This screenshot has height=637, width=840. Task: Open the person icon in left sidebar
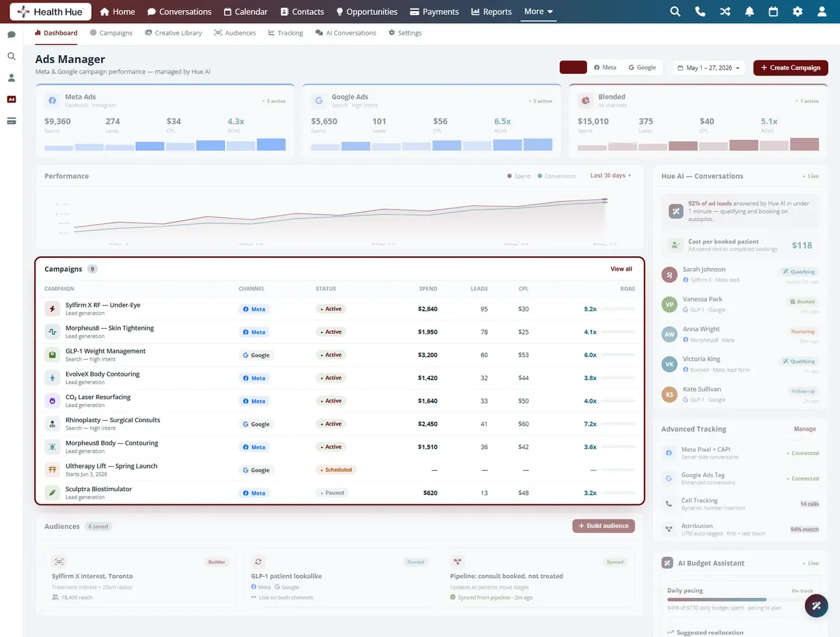(11, 77)
